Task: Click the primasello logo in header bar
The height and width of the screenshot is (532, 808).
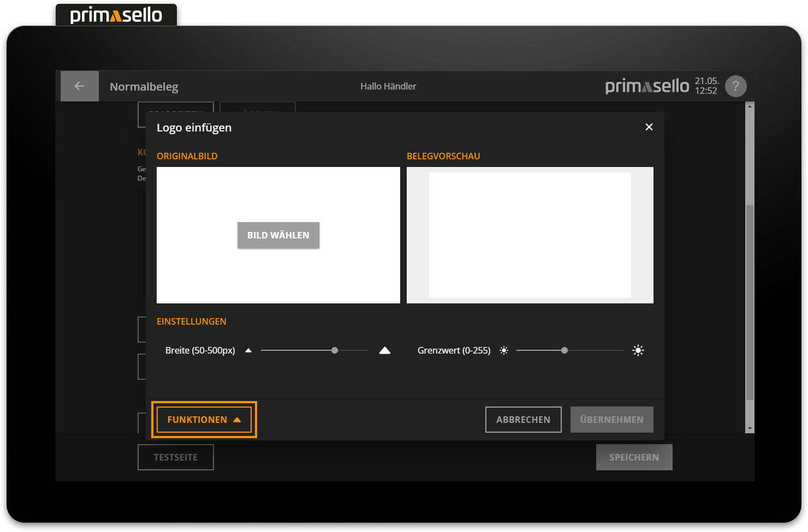Action: pyautogui.click(x=647, y=86)
